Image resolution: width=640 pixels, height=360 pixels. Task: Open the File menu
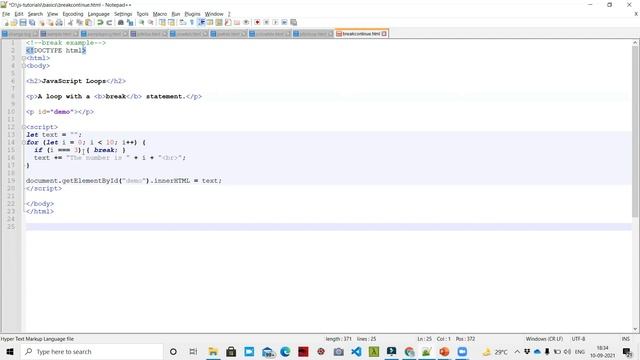[6, 14]
